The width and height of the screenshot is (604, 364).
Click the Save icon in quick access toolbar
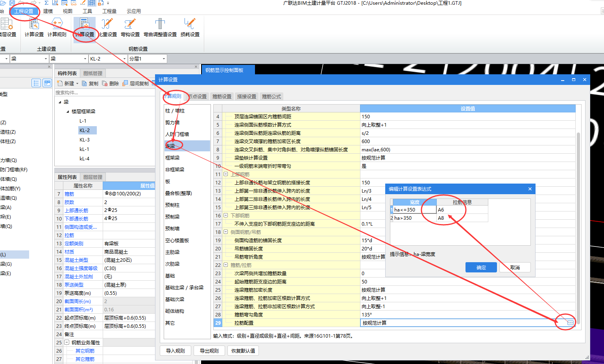(x=12, y=3)
